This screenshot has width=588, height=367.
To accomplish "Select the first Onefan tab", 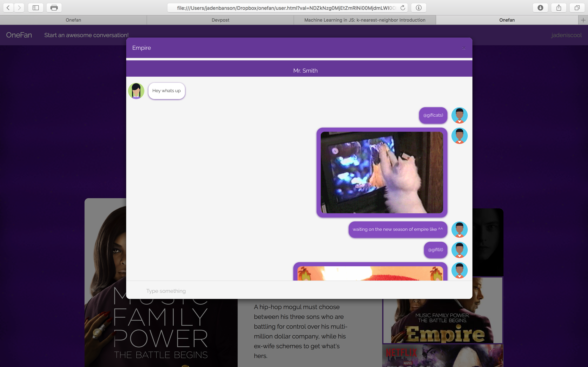I will tap(73, 20).
